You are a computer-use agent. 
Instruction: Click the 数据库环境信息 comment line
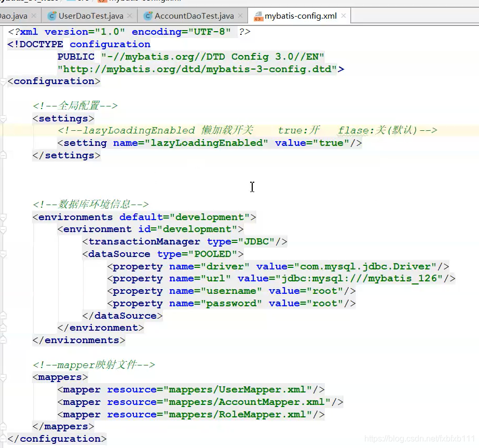[91, 204]
